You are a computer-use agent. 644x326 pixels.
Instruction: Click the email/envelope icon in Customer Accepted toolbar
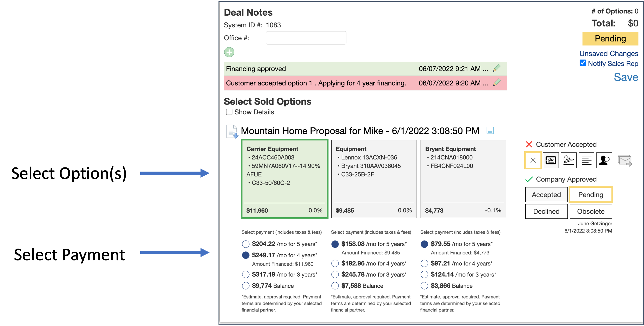(625, 161)
